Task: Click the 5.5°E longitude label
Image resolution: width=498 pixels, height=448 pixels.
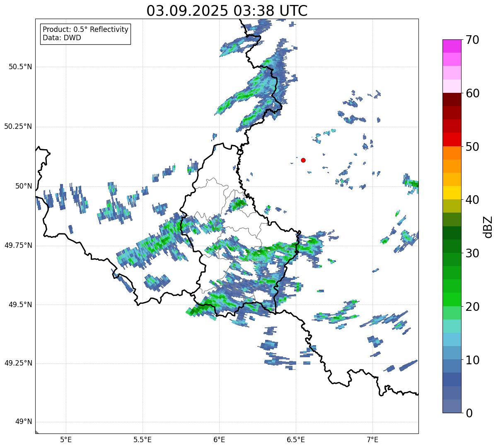Action: click(143, 439)
